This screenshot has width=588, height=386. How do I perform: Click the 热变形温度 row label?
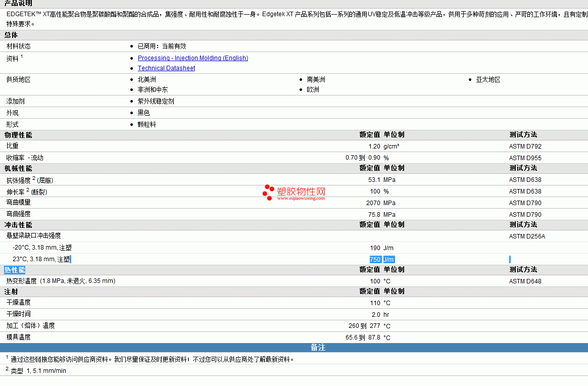coord(61,281)
